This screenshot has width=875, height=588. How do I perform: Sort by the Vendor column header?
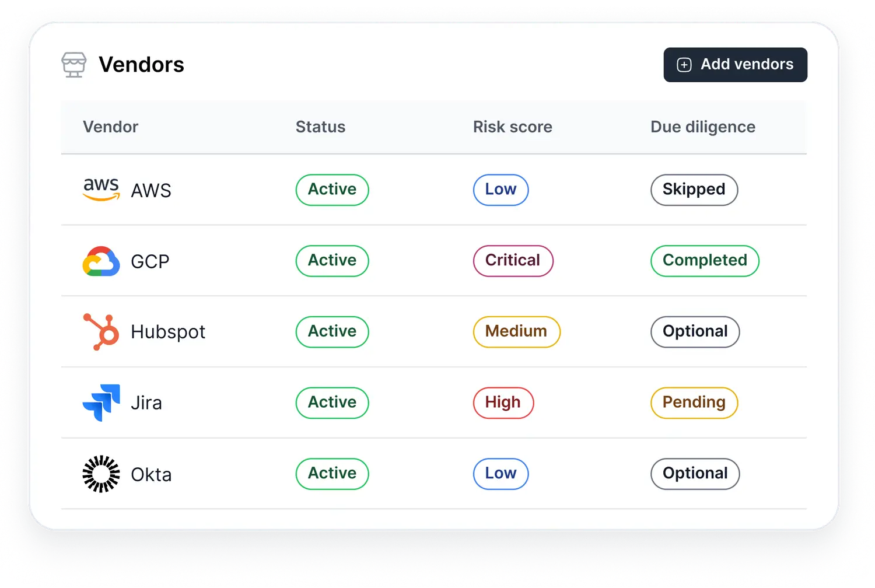(110, 127)
